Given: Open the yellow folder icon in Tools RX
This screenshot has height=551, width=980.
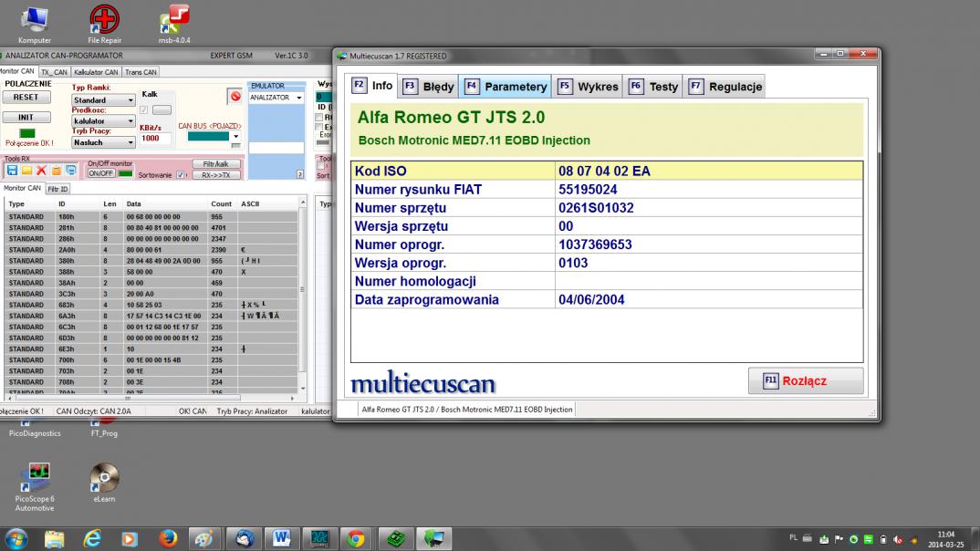Looking at the screenshot, I should [x=26, y=171].
